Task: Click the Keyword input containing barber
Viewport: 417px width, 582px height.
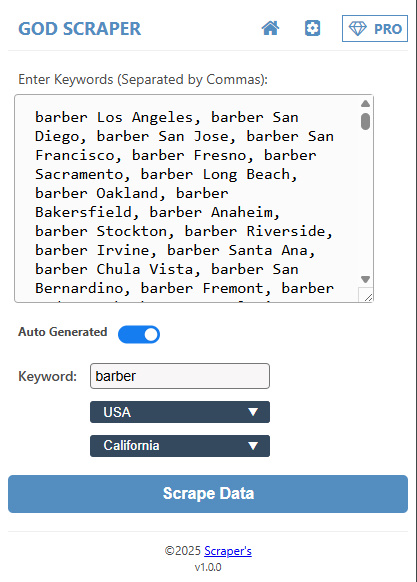Action: tap(180, 376)
